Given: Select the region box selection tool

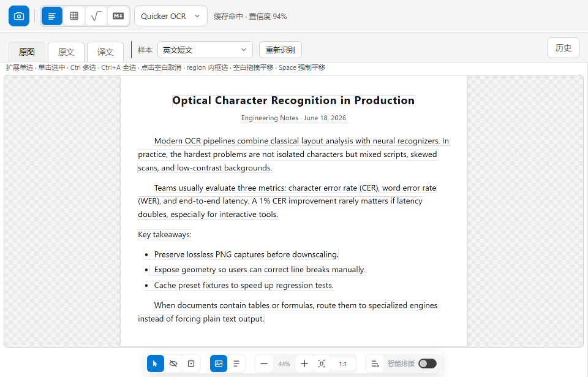Looking at the screenshot, I should click(191, 364).
